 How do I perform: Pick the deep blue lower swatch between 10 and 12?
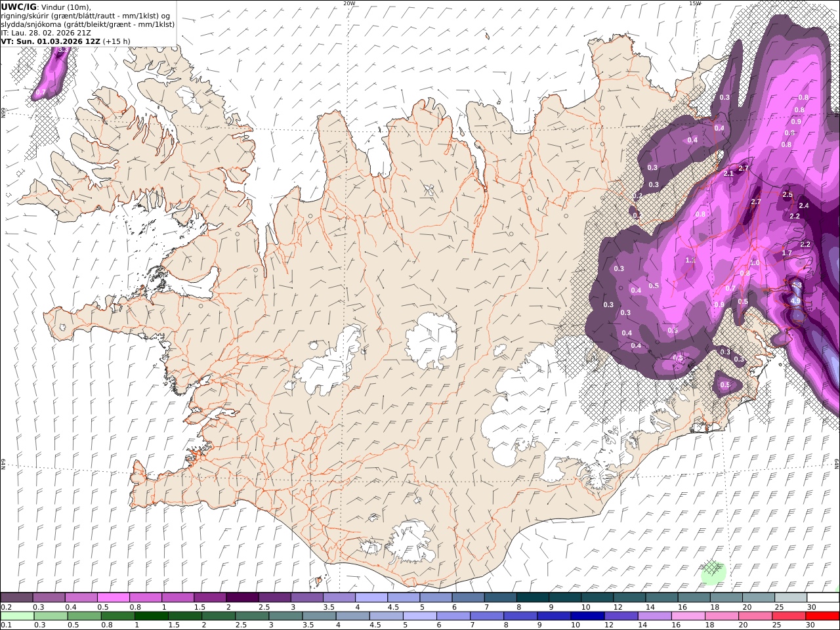click(x=587, y=616)
